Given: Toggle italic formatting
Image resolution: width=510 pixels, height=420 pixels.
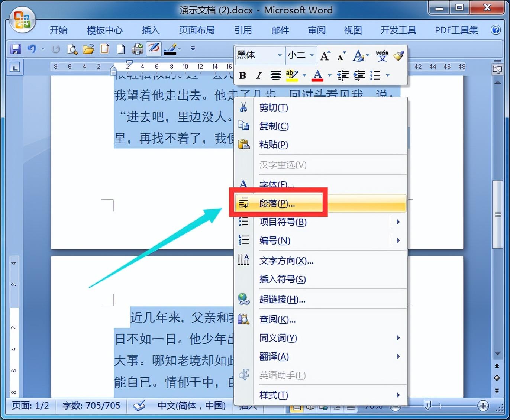Looking at the screenshot, I should (x=259, y=75).
